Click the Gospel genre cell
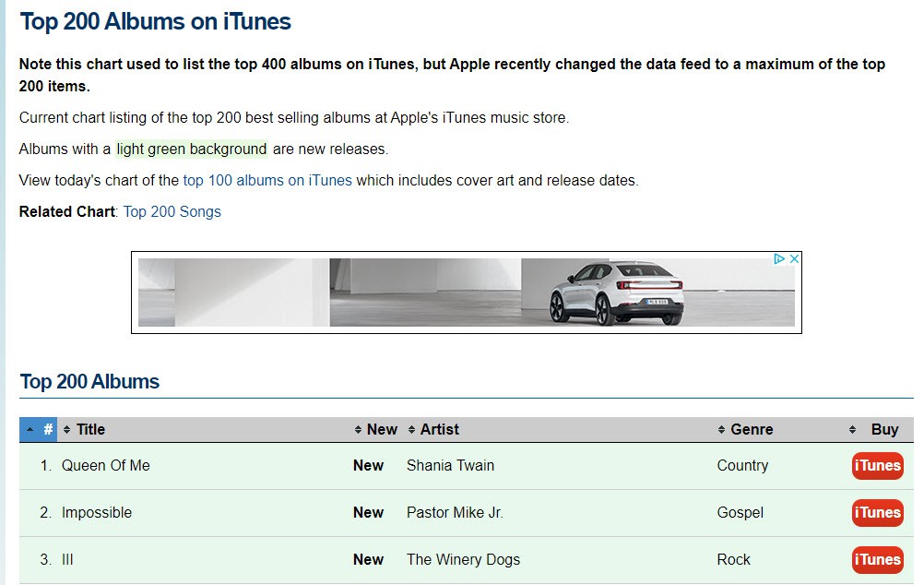This screenshot has height=585, width=924. [740, 512]
